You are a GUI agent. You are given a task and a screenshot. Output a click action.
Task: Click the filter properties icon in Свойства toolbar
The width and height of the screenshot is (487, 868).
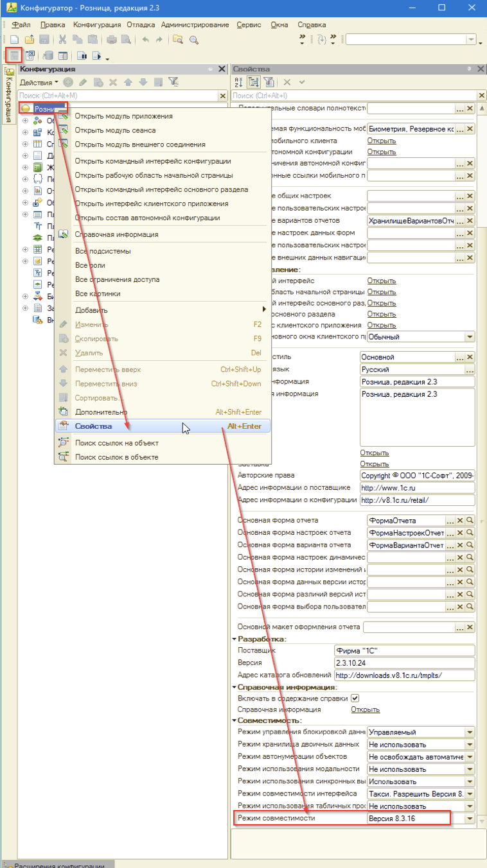click(269, 82)
